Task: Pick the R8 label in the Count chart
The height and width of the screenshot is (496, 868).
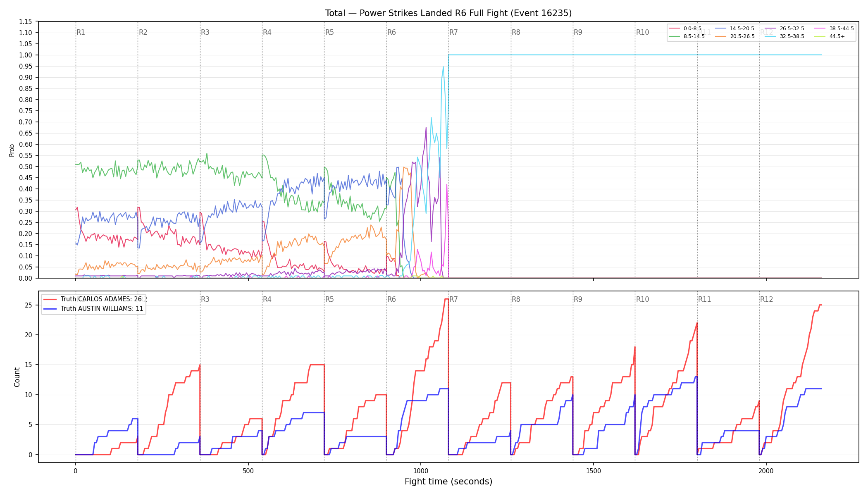Action: click(516, 299)
